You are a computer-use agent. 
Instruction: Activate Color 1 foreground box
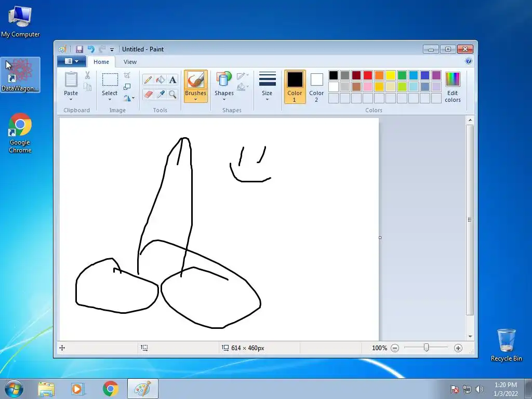[295, 87]
